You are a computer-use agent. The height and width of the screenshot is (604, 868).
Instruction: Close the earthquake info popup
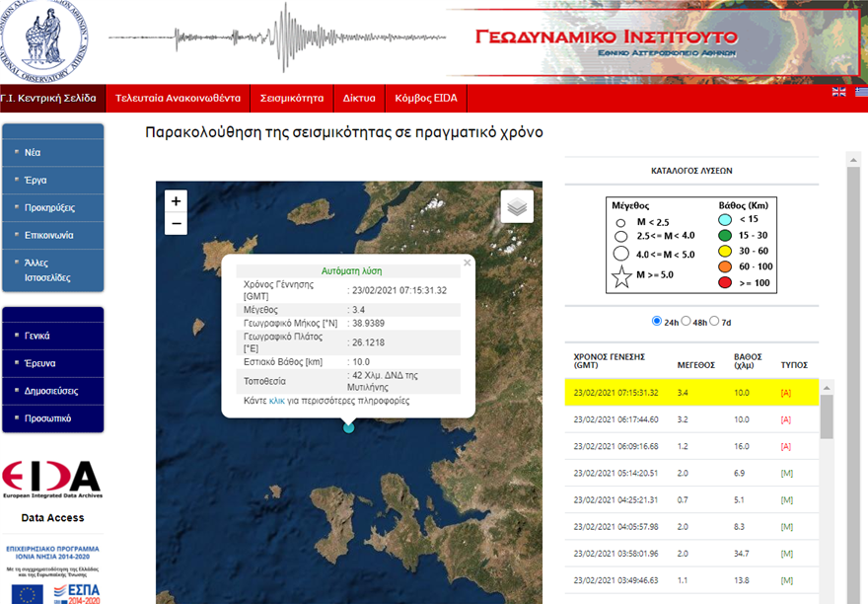click(x=468, y=263)
